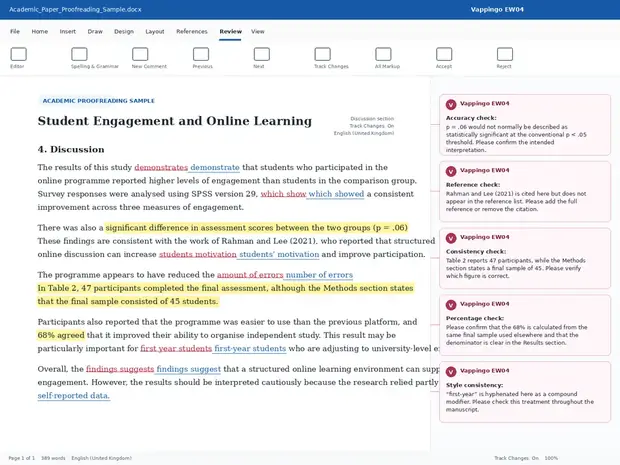The width and height of the screenshot is (620, 465).
Task: Click the inserted word "demonstrate"
Action: [x=215, y=167]
